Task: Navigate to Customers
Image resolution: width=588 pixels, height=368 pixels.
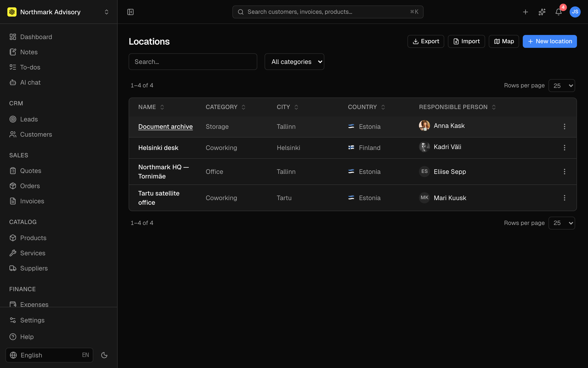Action: (59, 134)
